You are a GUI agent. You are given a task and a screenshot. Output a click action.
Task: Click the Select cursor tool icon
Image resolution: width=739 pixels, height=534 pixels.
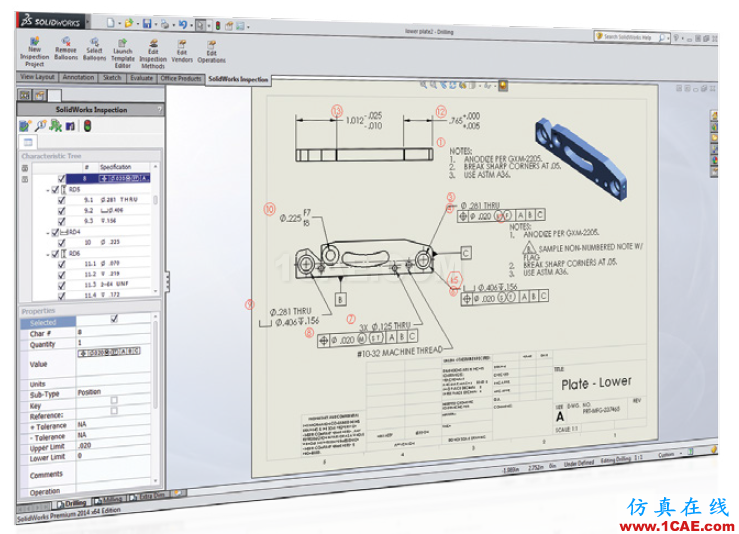tap(200, 25)
